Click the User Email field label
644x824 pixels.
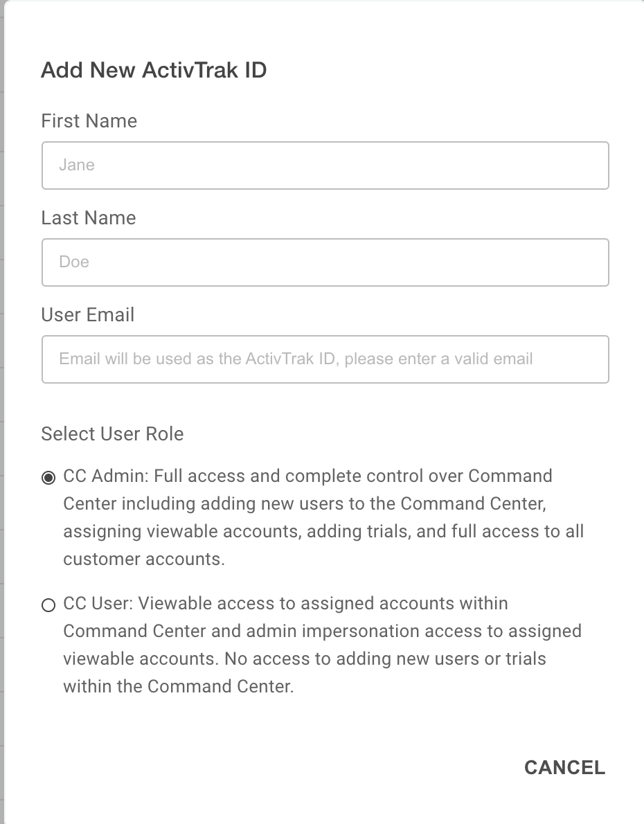[88, 315]
